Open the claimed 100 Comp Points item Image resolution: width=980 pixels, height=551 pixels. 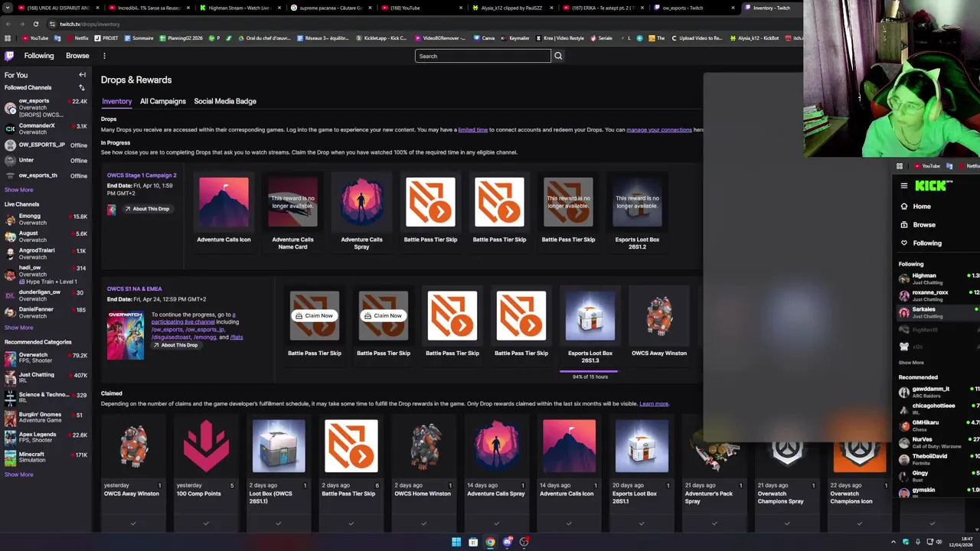click(x=206, y=446)
